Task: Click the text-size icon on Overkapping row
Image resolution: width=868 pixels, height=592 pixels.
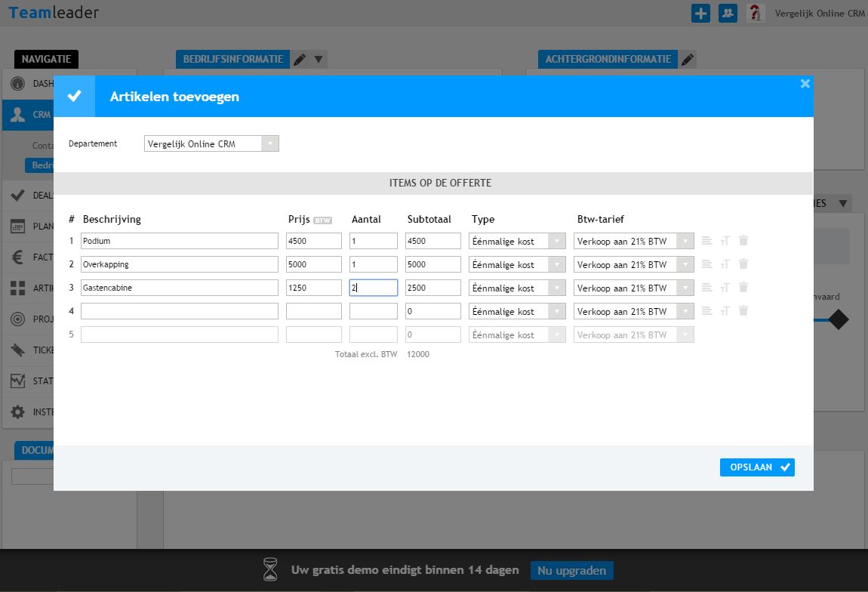Action: click(x=725, y=264)
